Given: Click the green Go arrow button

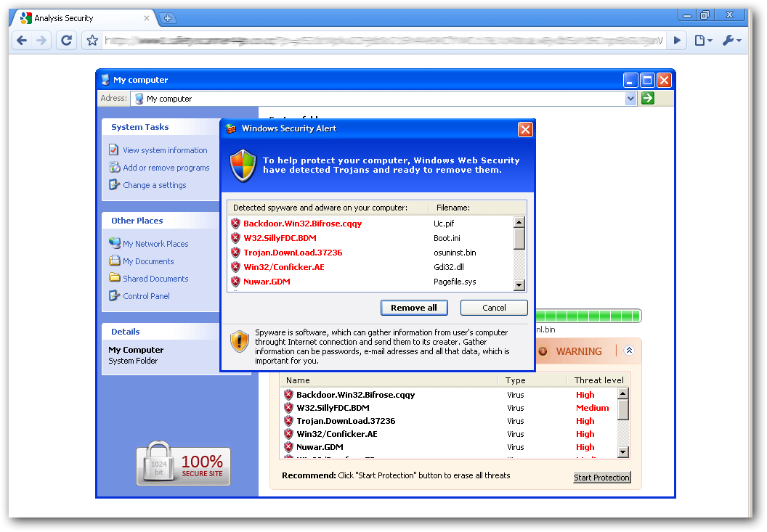Looking at the screenshot, I should (648, 98).
